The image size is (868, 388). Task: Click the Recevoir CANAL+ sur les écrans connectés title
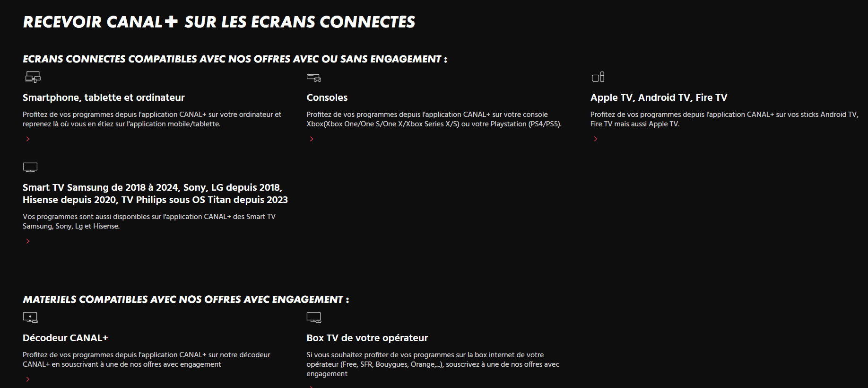219,22
